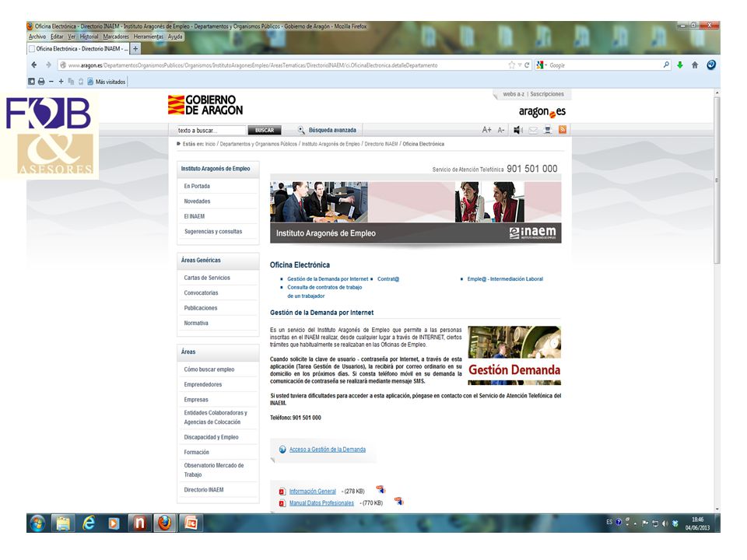Select the Oficina Electrónica browser tab
This screenshot has width=747, height=560.
pos(78,48)
